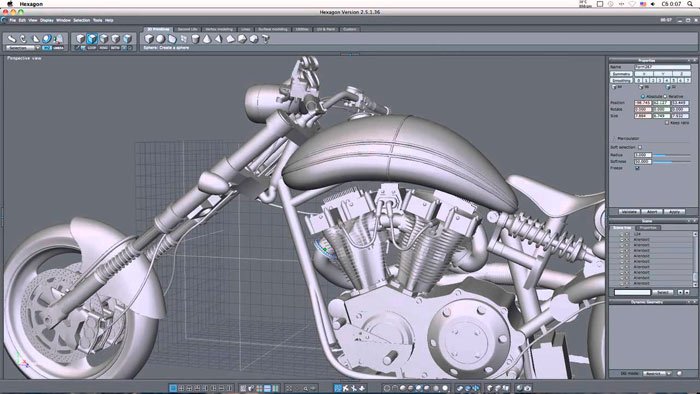The height and width of the screenshot is (394, 700).
Task: Click the Validate button
Action: point(629,212)
